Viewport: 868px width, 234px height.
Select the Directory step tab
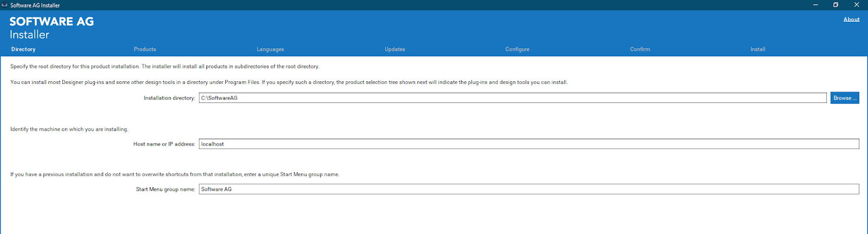pyautogui.click(x=23, y=49)
